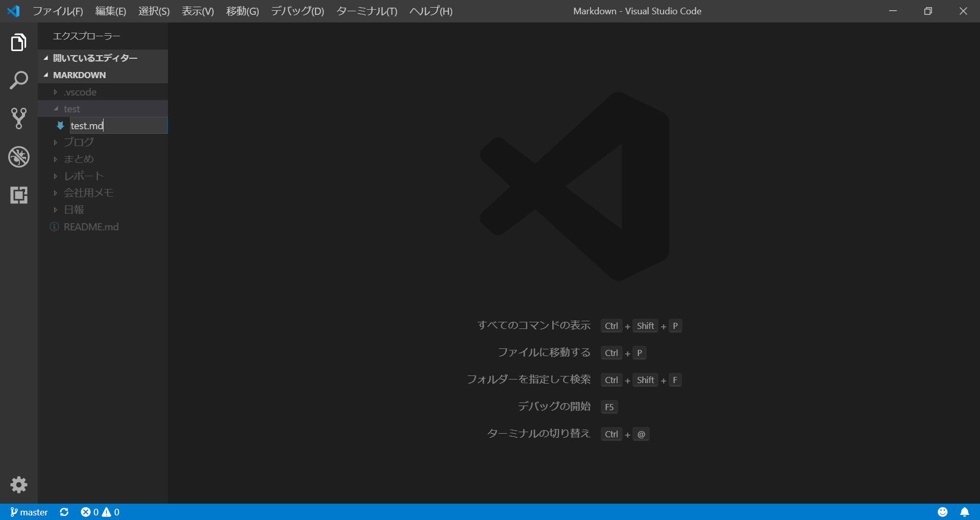Image resolution: width=980 pixels, height=520 pixels.
Task: Click the VS Code logo in title bar
Action: tap(14, 11)
